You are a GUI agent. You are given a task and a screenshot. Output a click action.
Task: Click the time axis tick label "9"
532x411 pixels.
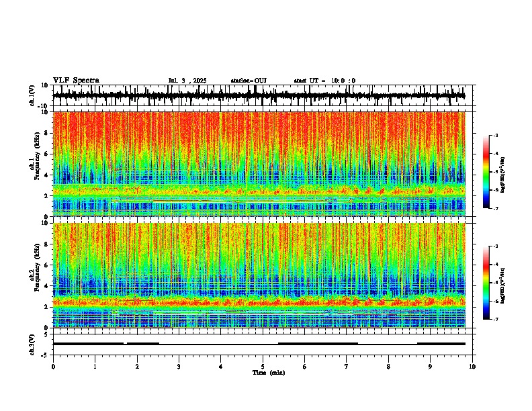[x=430, y=367]
